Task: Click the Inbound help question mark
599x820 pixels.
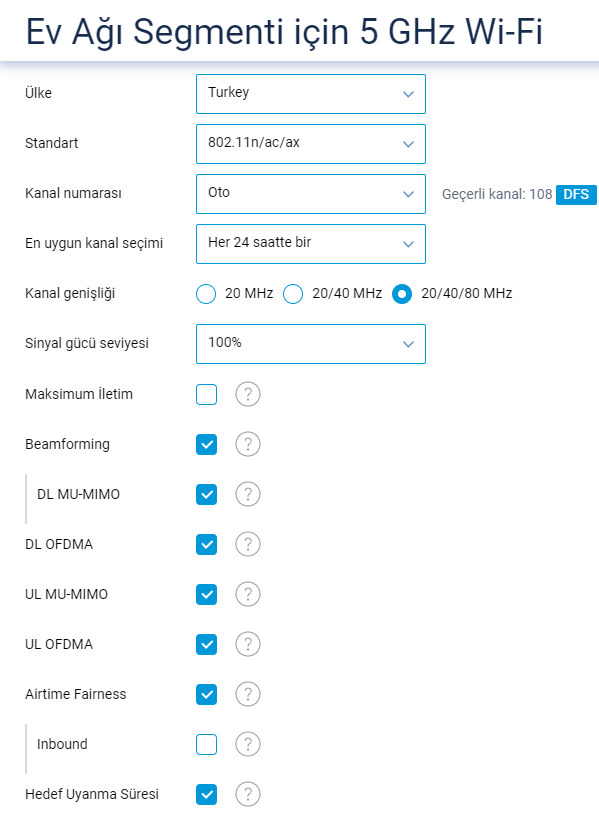Action: (x=248, y=744)
